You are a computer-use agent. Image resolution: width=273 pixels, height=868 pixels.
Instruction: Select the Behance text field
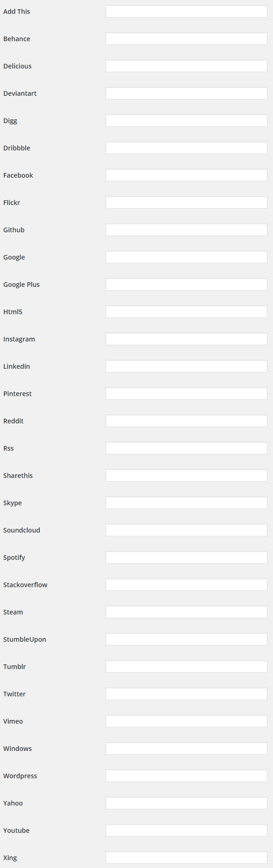[x=186, y=38]
